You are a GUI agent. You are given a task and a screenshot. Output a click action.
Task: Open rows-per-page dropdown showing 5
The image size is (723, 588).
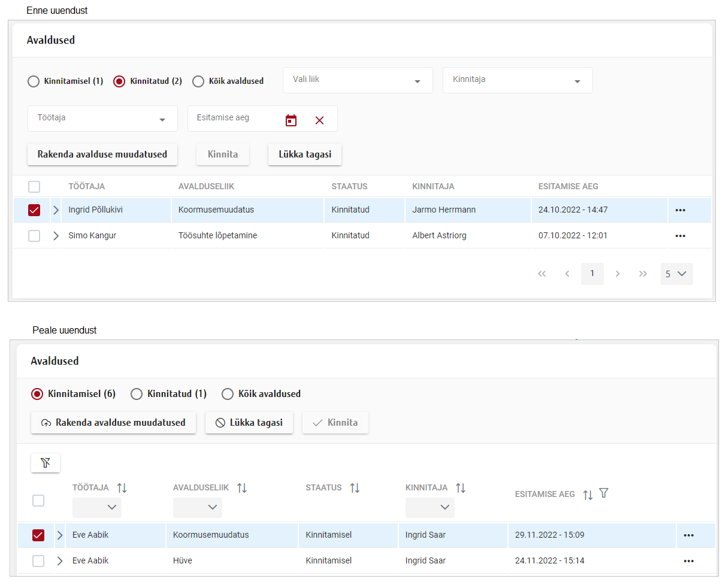(x=676, y=274)
